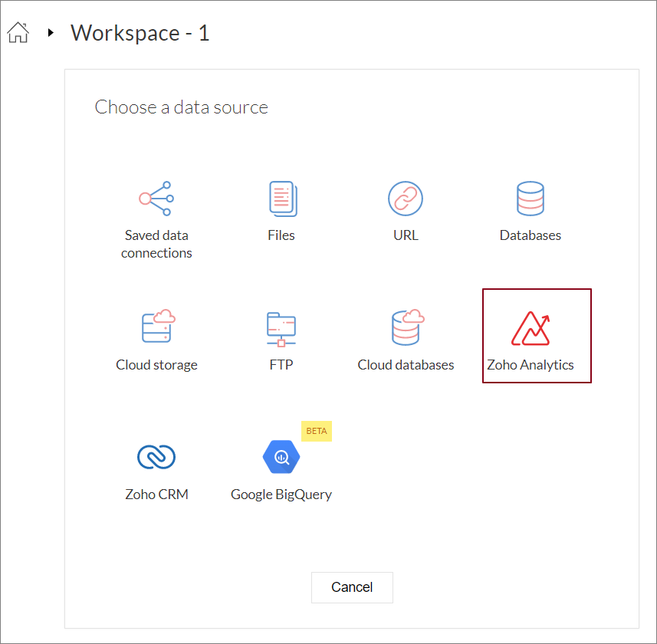The image size is (657, 644).
Task: Click the 'Zoho CRM' label text
Action: [156, 495]
